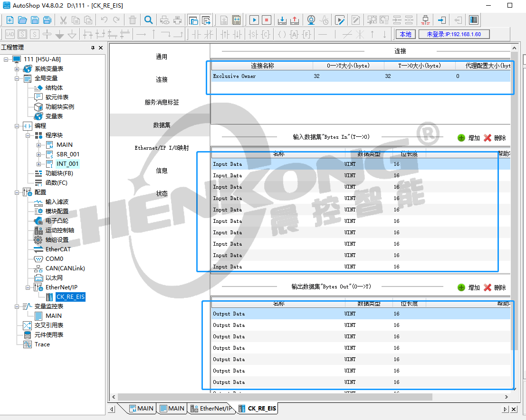Viewport: 526px width, 420px height.
Task: Collapse the EtherNet/IP tree node
Action: click(28, 287)
